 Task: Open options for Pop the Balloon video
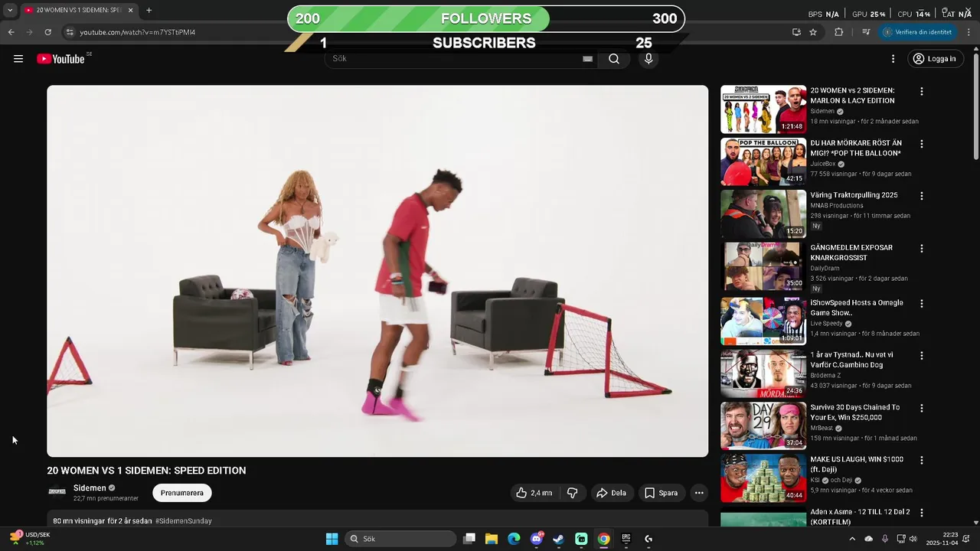(922, 144)
